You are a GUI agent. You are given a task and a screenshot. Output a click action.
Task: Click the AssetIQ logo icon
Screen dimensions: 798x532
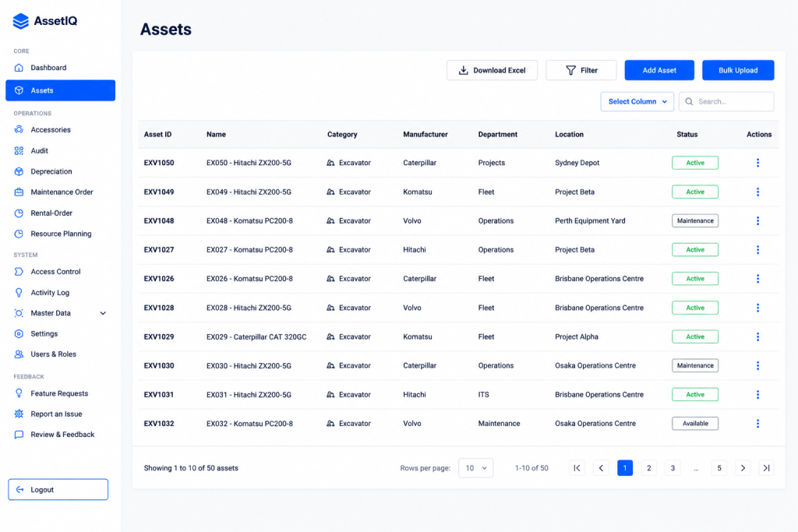pos(20,21)
